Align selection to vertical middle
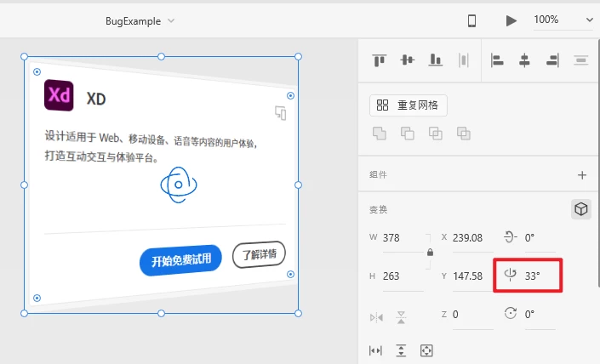The width and height of the screenshot is (600, 364). (x=407, y=60)
